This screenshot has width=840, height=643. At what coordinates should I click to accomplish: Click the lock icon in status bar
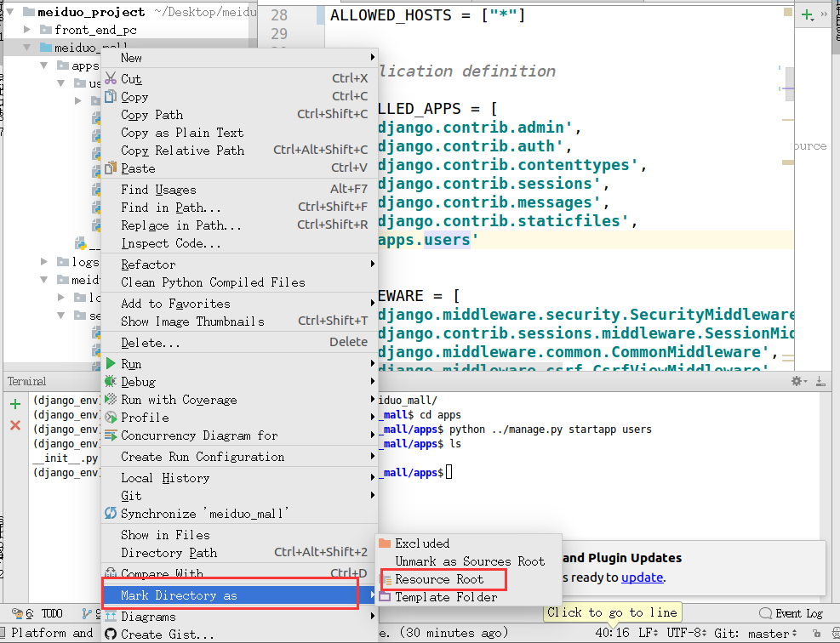point(816,633)
